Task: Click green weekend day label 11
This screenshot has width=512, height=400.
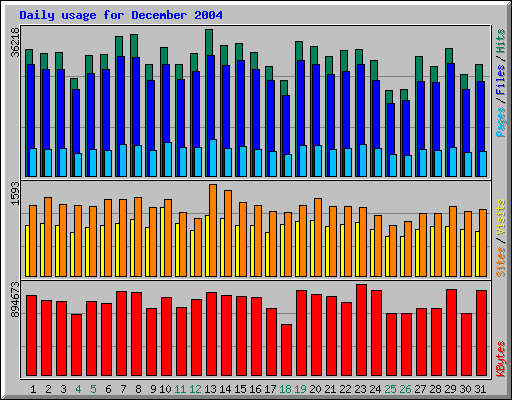Action: point(180,389)
